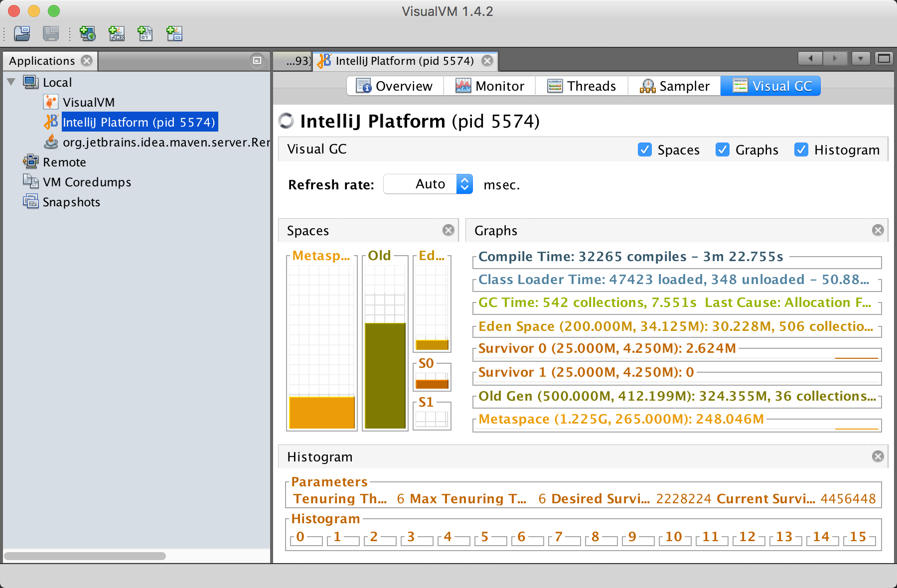The image size is (897, 588).
Task: Click the Current Survivor value 4456448
Action: pos(848,498)
